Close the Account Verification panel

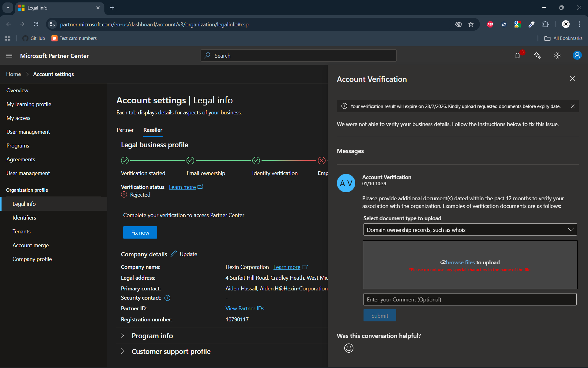(x=572, y=79)
